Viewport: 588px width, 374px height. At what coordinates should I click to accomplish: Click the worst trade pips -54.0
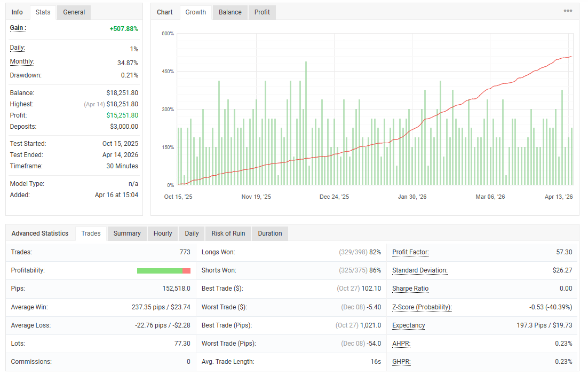pyautogui.click(x=374, y=343)
